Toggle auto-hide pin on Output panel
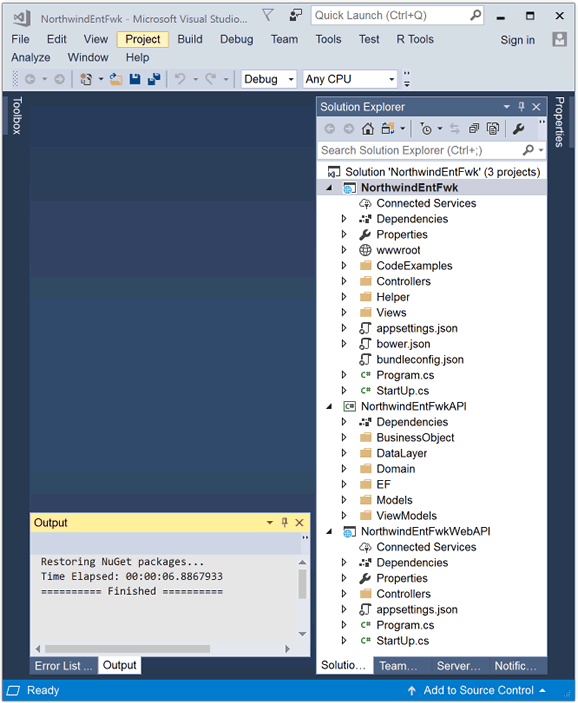Viewport: 578px width, 703px height. [x=284, y=522]
